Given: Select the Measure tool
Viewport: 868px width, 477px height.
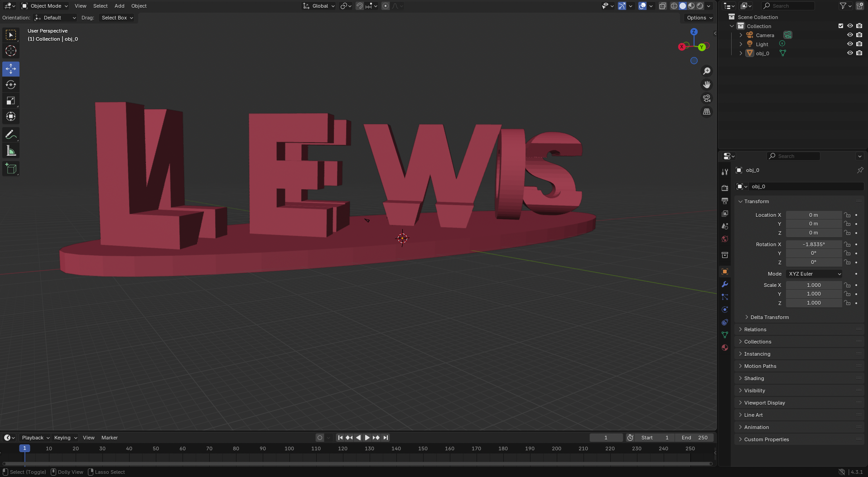Looking at the screenshot, I should pyautogui.click(x=11, y=151).
